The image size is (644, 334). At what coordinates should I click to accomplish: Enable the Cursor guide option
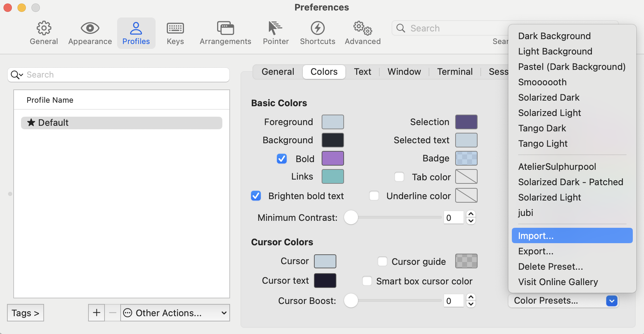(x=382, y=261)
